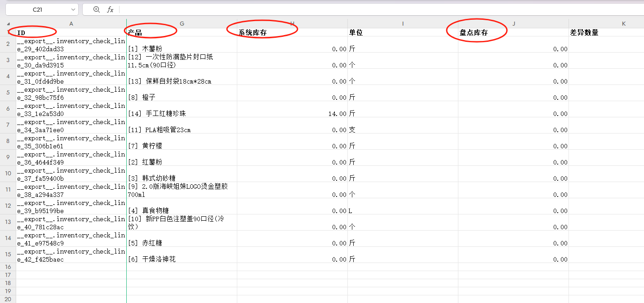Select row 6 header
Viewport: 644px width, 303px height.
[8, 109]
